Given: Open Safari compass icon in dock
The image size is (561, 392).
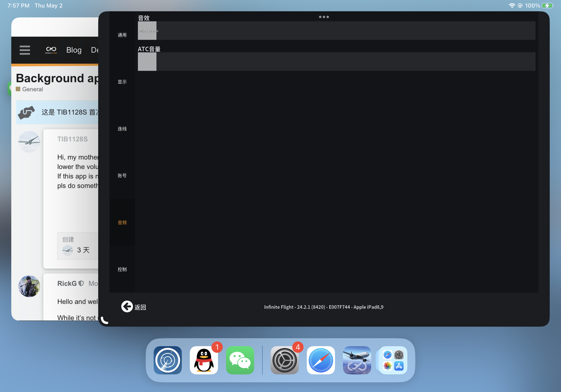Looking at the screenshot, I should (x=321, y=360).
